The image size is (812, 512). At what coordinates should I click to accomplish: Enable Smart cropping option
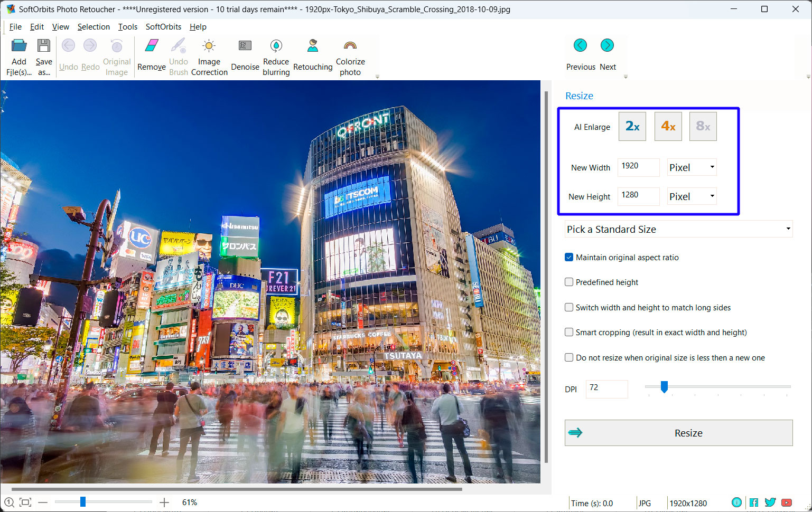[568, 332]
